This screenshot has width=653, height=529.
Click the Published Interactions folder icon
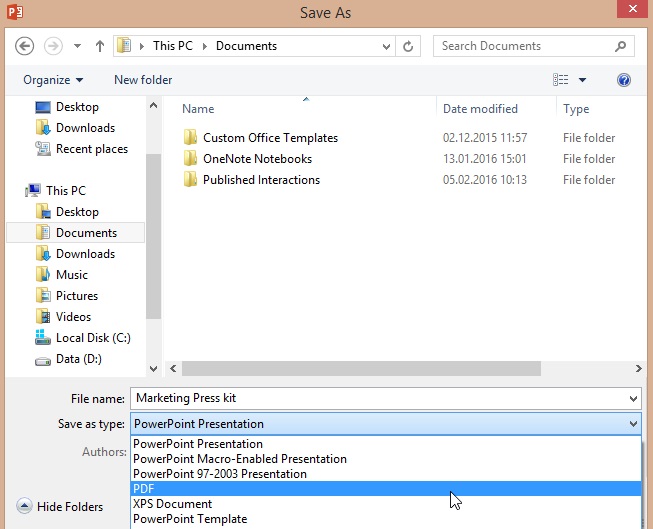coord(190,179)
